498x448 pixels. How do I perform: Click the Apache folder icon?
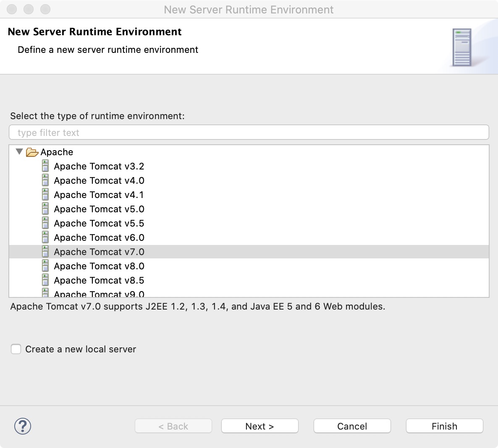click(32, 152)
